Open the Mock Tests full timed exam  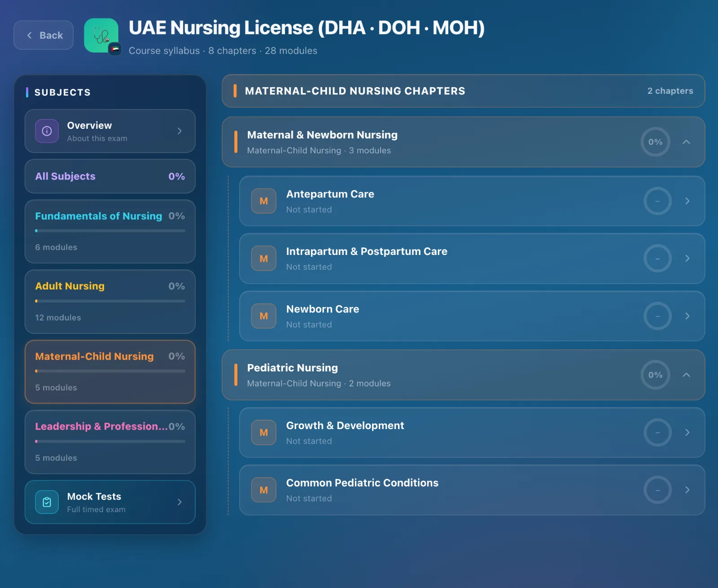[x=110, y=502]
